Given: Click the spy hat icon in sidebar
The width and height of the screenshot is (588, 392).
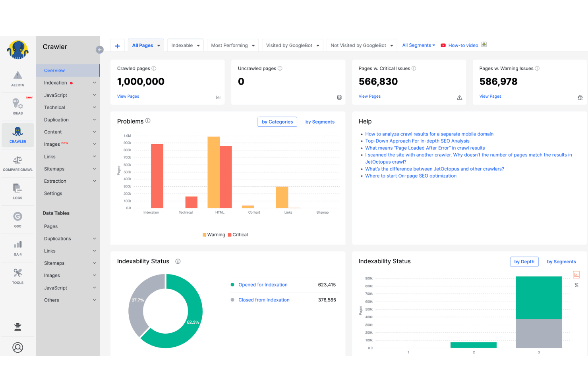Looking at the screenshot, I should pyautogui.click(x=17, y=327).
